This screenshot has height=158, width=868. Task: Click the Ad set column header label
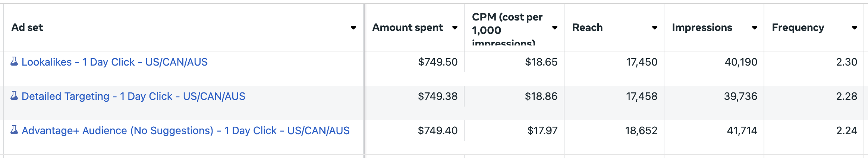(x=27, y=28)
